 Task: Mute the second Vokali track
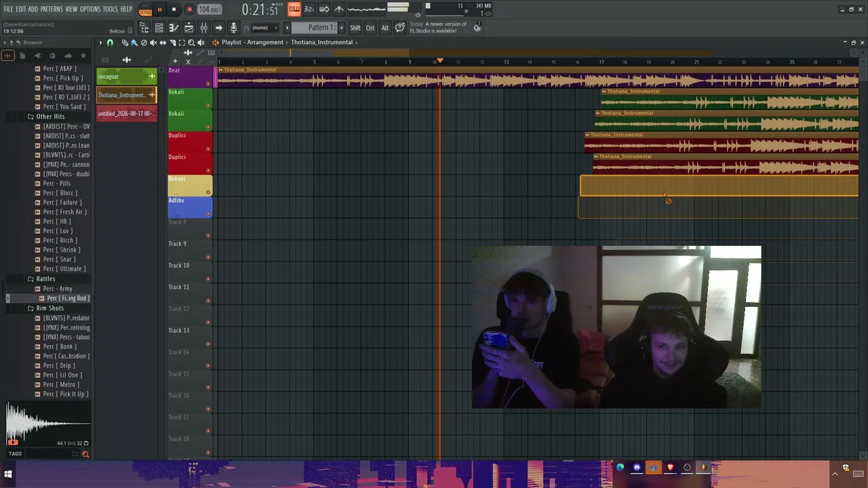tap(208, 127)
